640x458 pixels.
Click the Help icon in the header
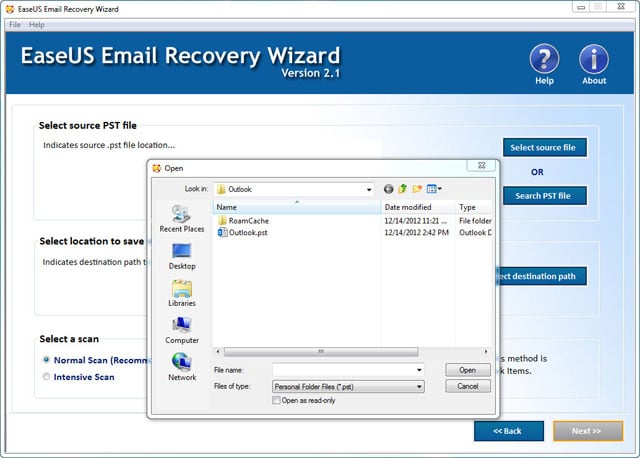544,60
